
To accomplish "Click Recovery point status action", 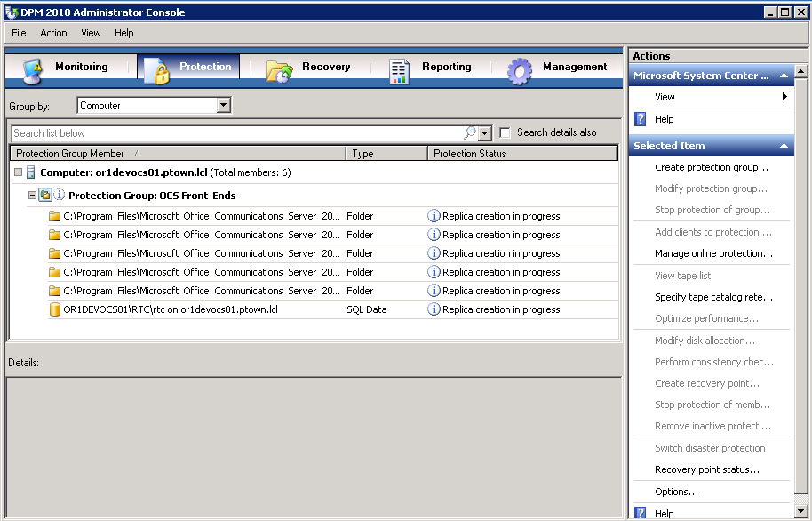I will 707,469.
